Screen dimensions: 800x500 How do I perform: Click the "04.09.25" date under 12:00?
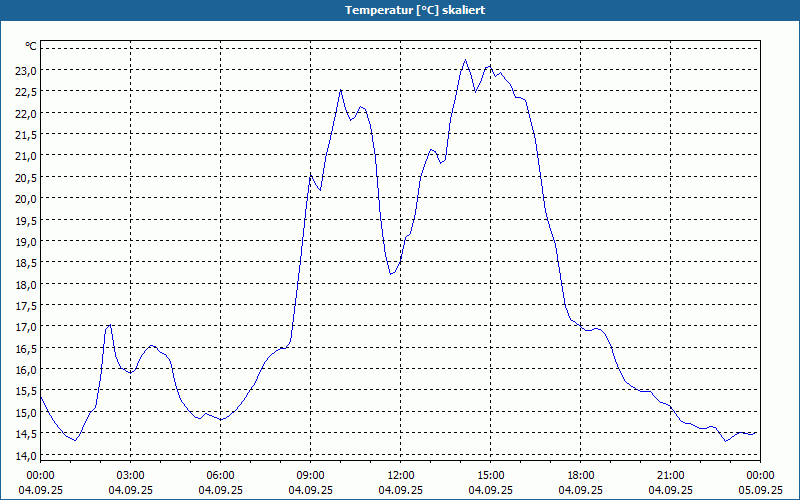[401, 490]
